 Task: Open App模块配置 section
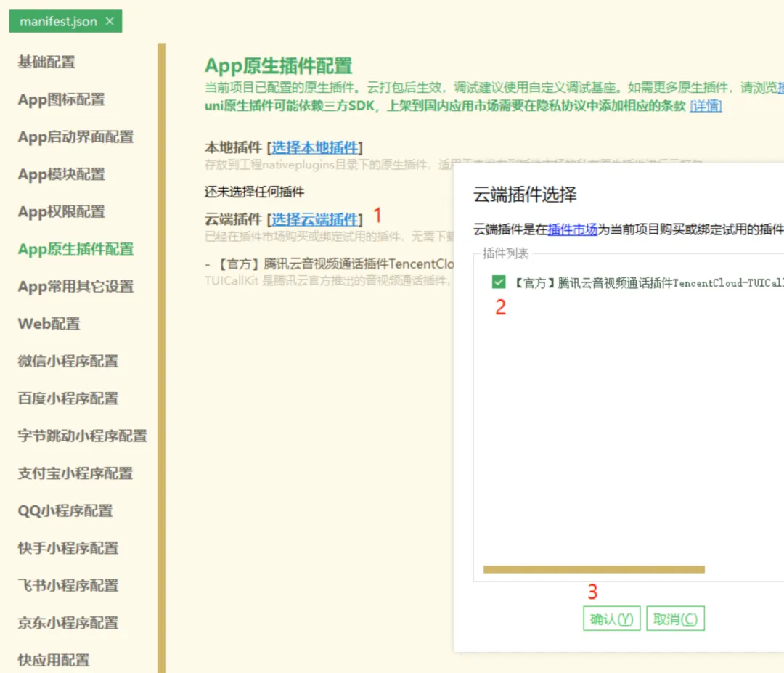[62, 174]
